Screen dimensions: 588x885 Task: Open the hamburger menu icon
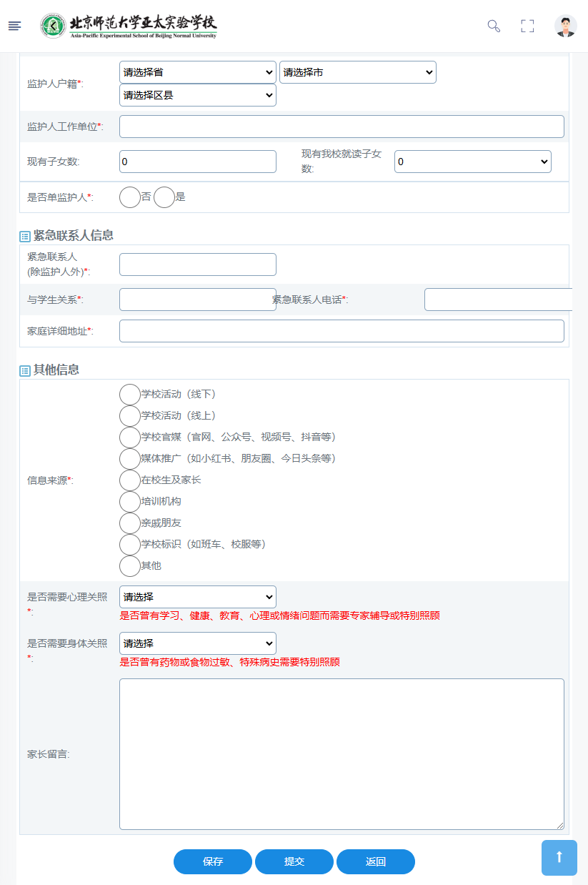pyautogui.click(x=14, y=26)
